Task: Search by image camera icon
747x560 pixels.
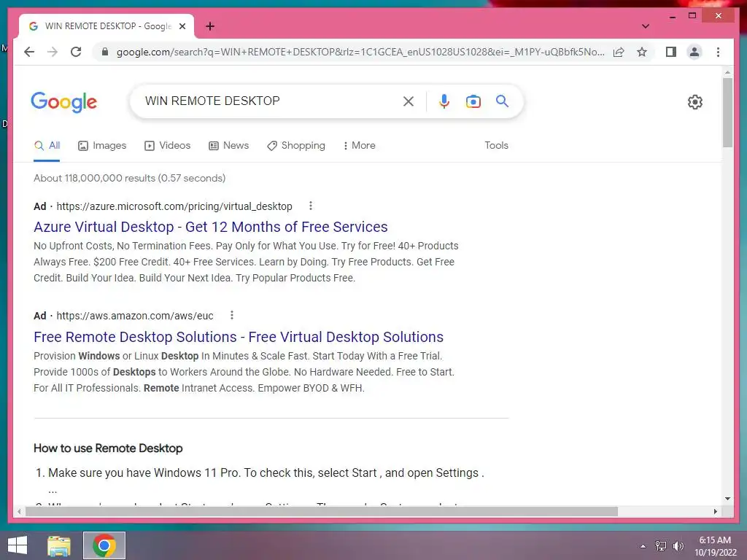Action: coord(473,101)
